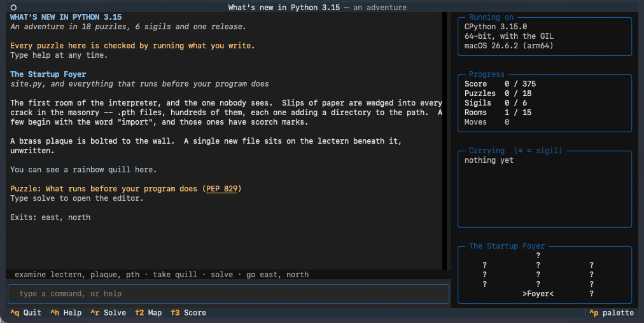Click Help in the footer bar

pyautogui.click(x=66, y=313)
